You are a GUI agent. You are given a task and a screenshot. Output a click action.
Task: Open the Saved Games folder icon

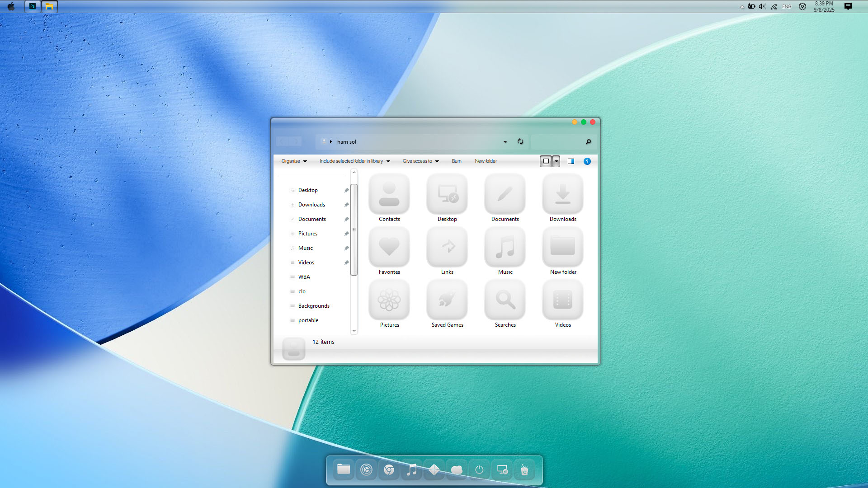pos(447,300)
